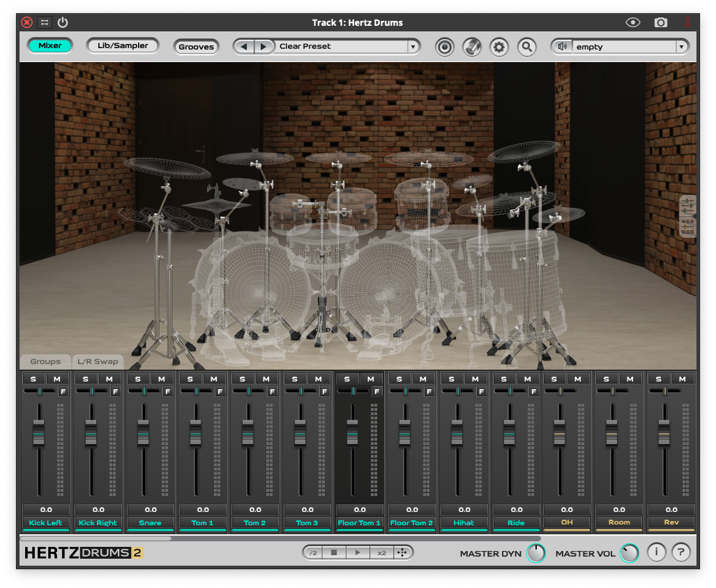Screen dimensions: 716x588
Task: Open help with the question mark button
Action: tap(681, 552)
